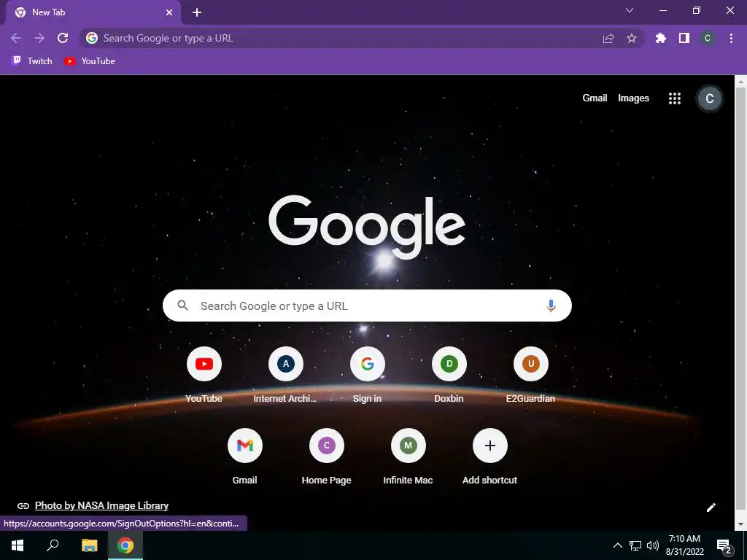Open the Extensions puzzle icon
Screen dimensions: 747x560
pyautogui.click(x=661, y=38)
